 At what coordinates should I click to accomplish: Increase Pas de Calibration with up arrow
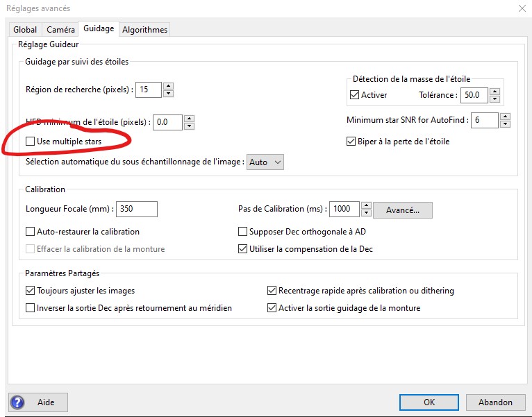tap(366, 205)
